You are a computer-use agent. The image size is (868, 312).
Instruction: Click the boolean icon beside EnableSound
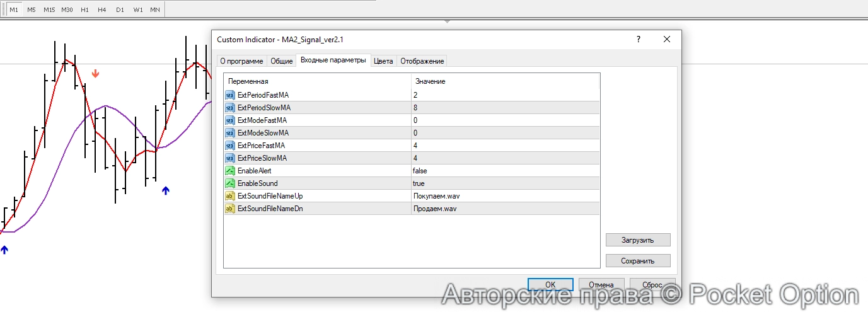229,183
